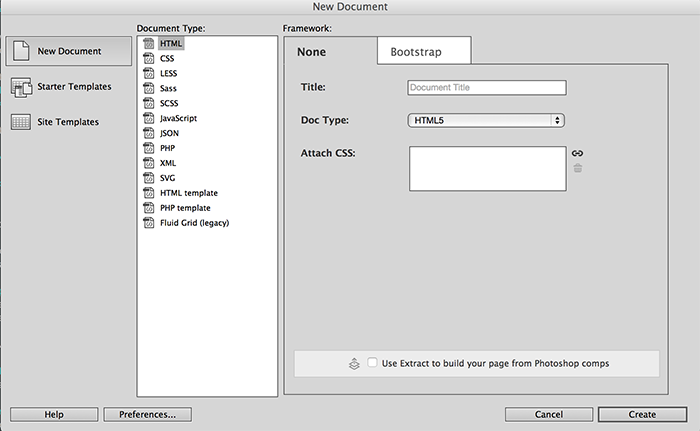The height and width of the screenshot is (431, 700).
Task: Select the PHP document icon
Action: click(x=149, y=148)
